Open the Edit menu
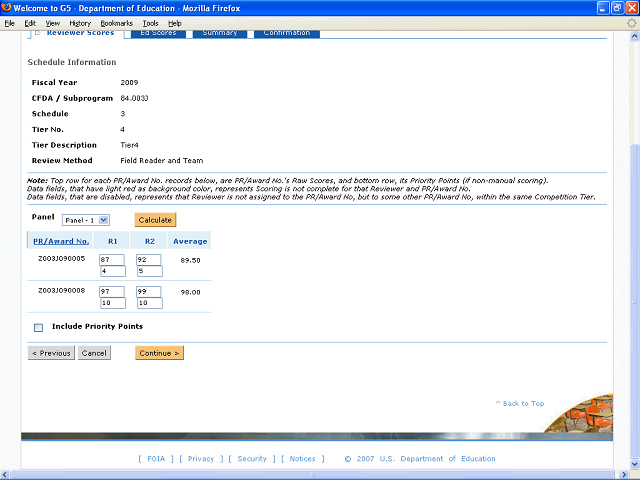Viewport: 640px width, 480px height. point(30,23)
